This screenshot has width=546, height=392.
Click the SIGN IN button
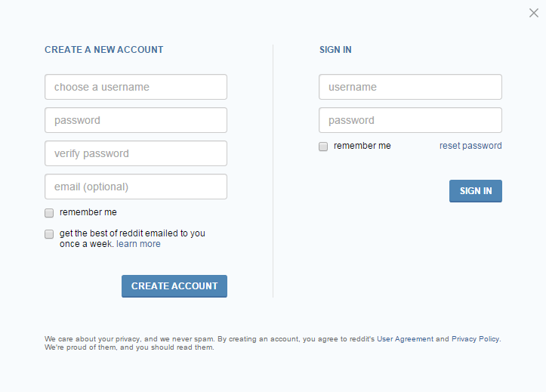pos(475,191)
